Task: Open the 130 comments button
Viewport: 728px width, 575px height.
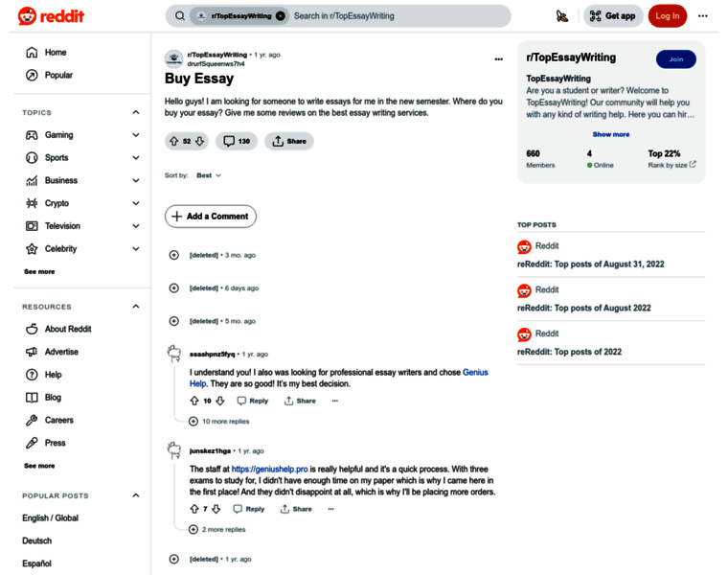Action: [x=237, y=141]
